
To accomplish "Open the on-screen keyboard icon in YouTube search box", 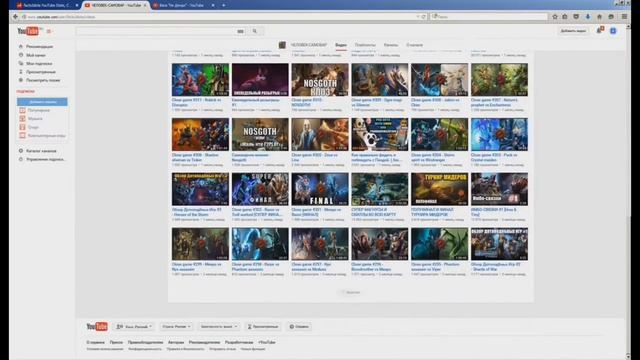I will click(240, 31).
